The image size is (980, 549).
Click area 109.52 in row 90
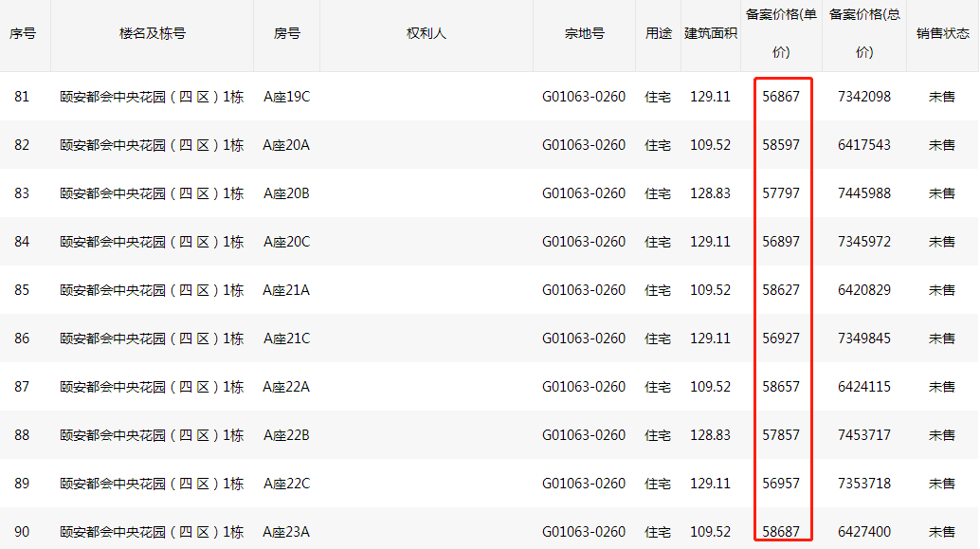(x=710, y=532)
